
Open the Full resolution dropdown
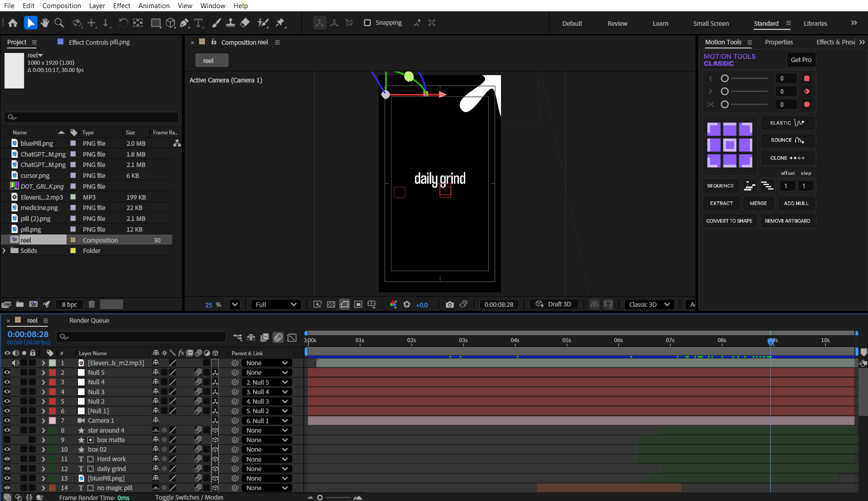pos(276,305)
